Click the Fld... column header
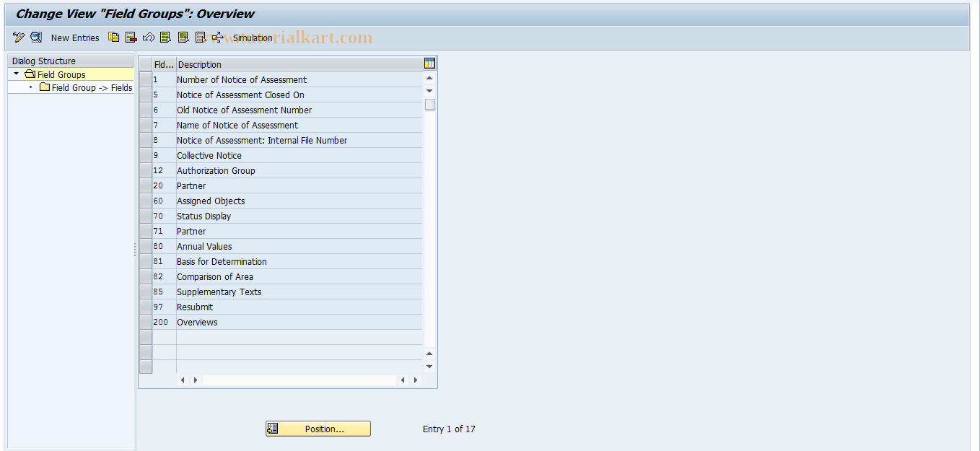Image resolution: width=980 pixels, height=451 pixels. click(164, 64)
